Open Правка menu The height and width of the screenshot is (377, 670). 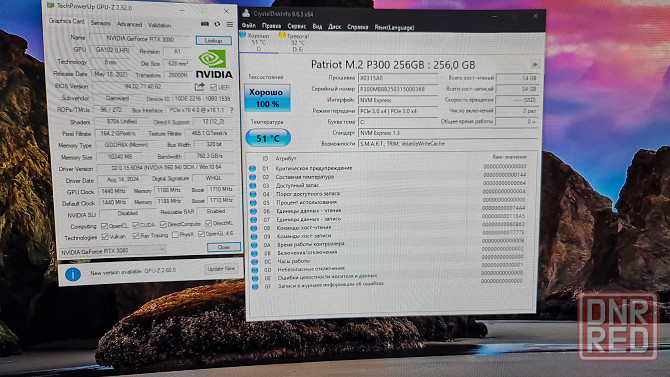[x=271, y=26]
